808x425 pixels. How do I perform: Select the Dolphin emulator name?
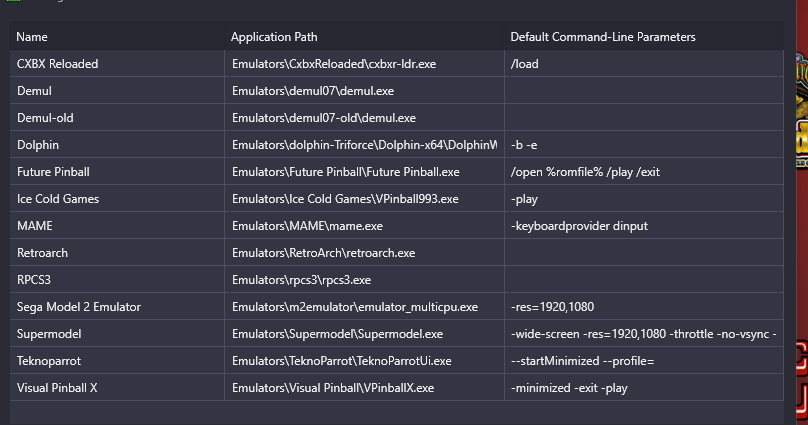[x=38, y=145]
